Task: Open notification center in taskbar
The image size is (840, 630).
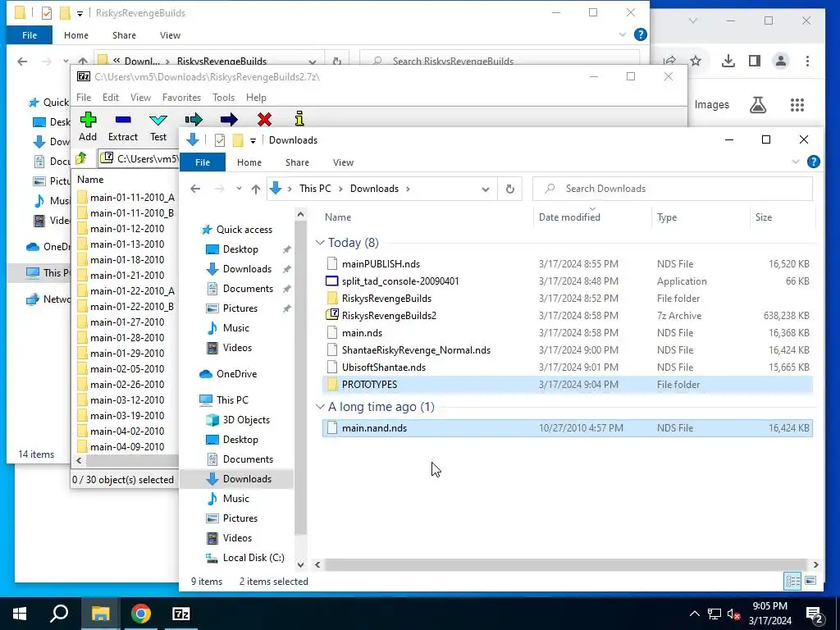Action: click(x=815, y=614)
